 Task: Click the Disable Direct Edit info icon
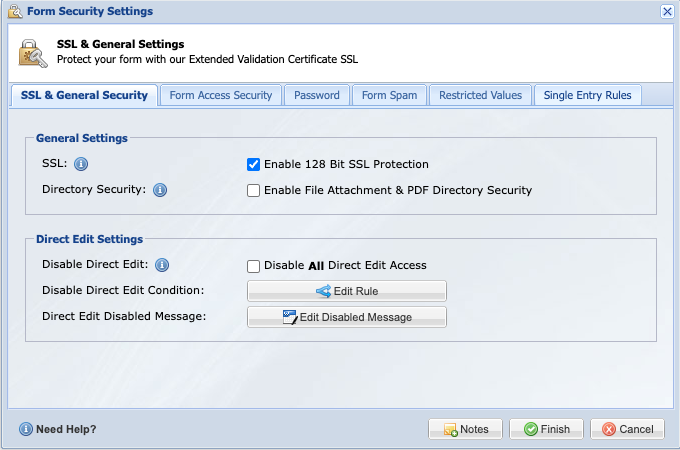click(x=162, y=265)
